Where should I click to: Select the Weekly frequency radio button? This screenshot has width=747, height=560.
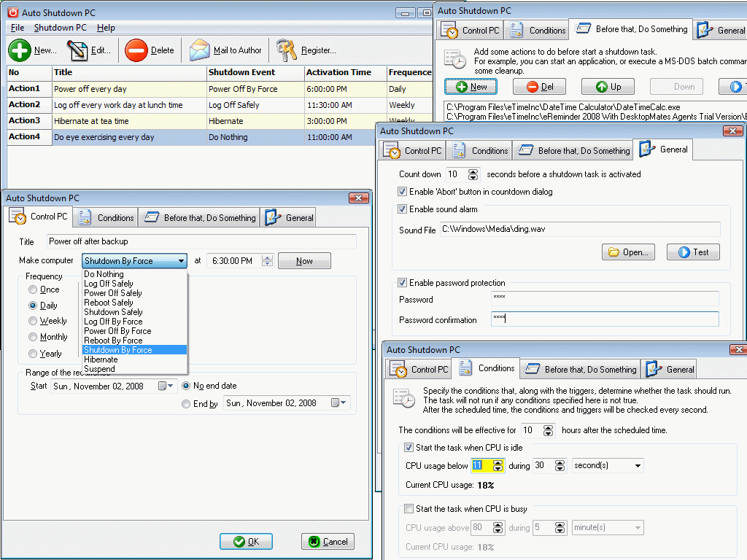[x=32, y=321]
